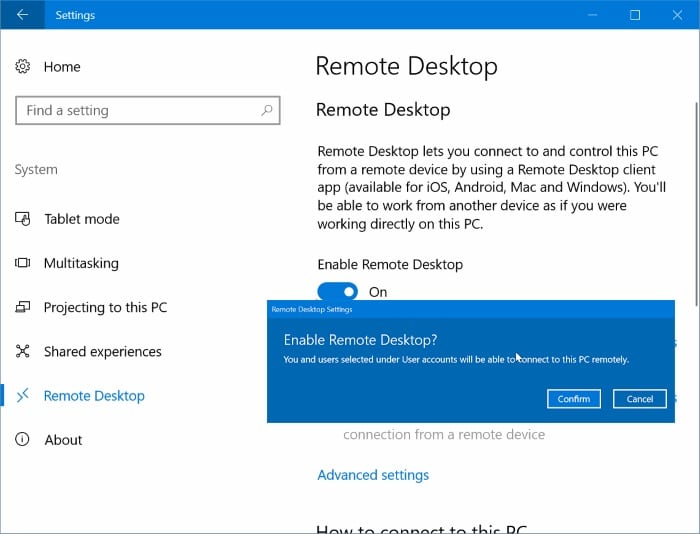
Task: Click the search magnifier icon
Action: click(x=267, y=110)
